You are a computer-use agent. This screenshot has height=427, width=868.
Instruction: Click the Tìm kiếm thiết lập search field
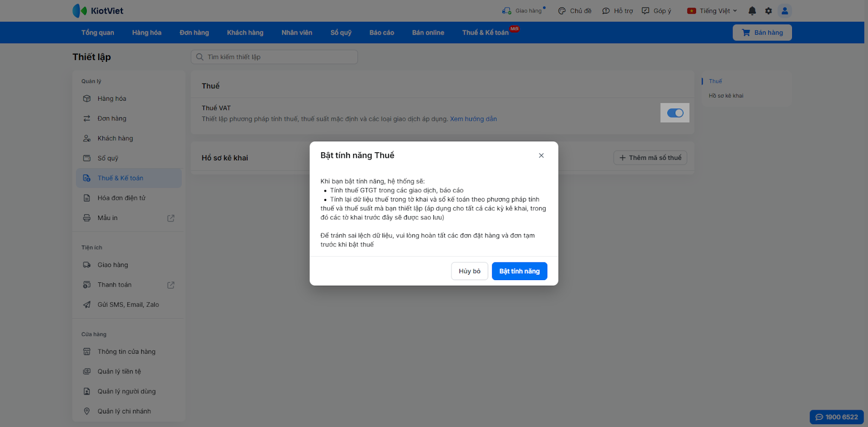[275, 57]
